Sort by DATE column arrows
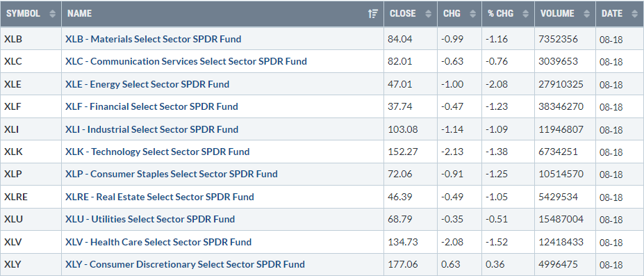This screenshot has width=644, height=276. [x=634, y=13]
